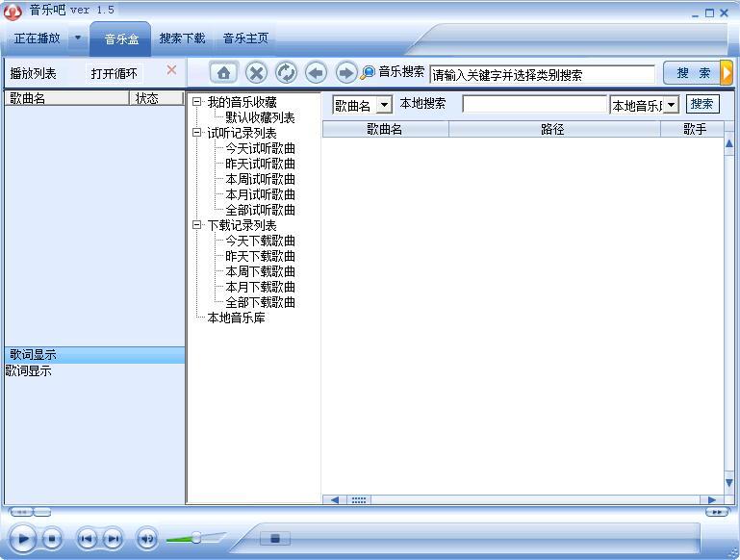740x560 pixels.
Task: Click the 歌曲名 column header in playlist
Action: [66, 98]
